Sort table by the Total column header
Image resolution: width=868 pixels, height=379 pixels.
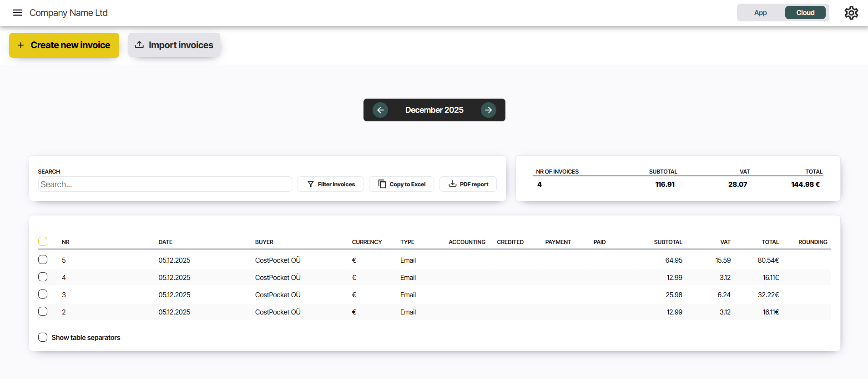click(x=770, y=242)
